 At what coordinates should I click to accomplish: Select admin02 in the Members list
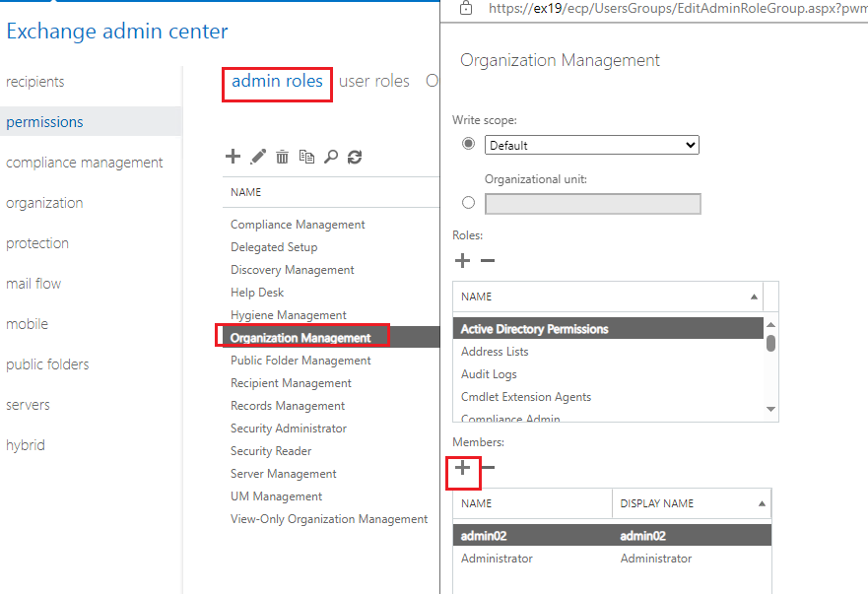[x=531, y=535]
